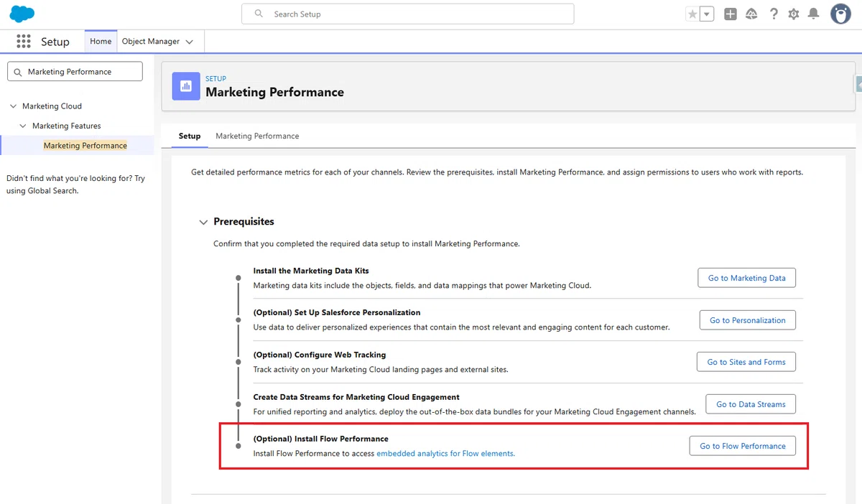Click the Favorites star icon

[x=692, y=14]
